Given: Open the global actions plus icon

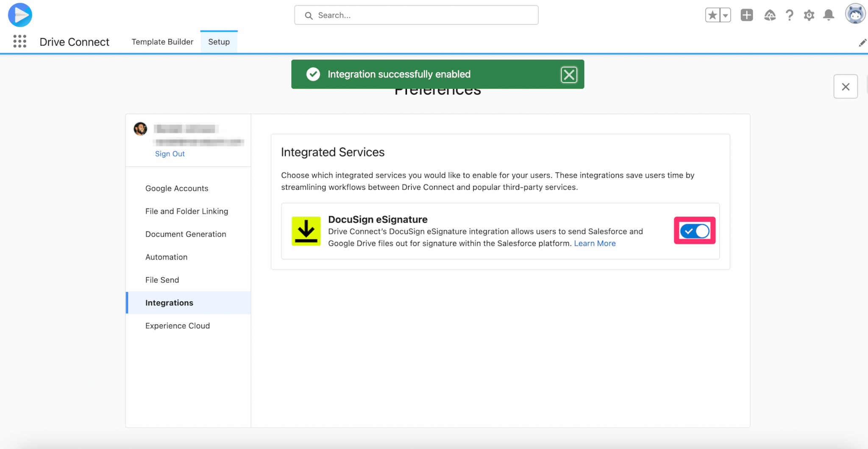Looking at the screenshot, I should pyautogui.click(x=747, y=15).
